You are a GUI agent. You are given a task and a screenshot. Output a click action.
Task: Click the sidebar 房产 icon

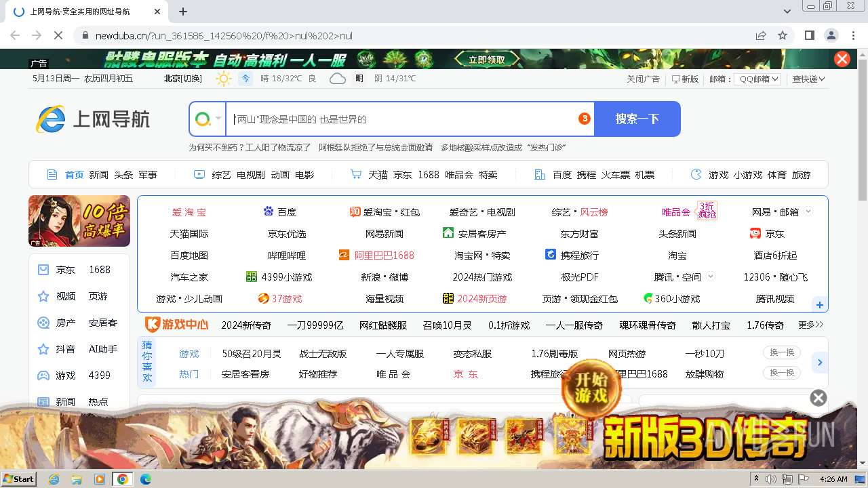click(x=43, y=323)
